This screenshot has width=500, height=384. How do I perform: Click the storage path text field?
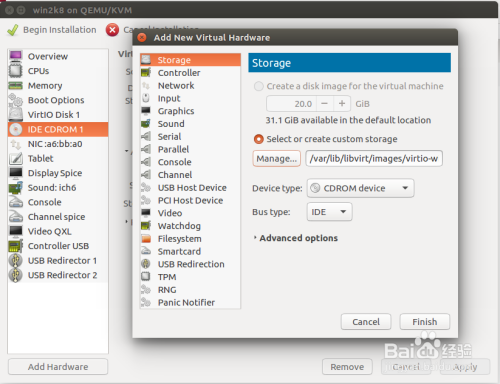(374, 159)
